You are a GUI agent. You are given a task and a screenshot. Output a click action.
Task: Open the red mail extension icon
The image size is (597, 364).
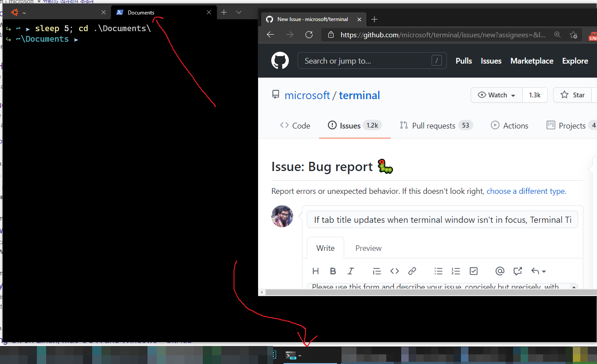pyautogui.click(x=593, y=36)
